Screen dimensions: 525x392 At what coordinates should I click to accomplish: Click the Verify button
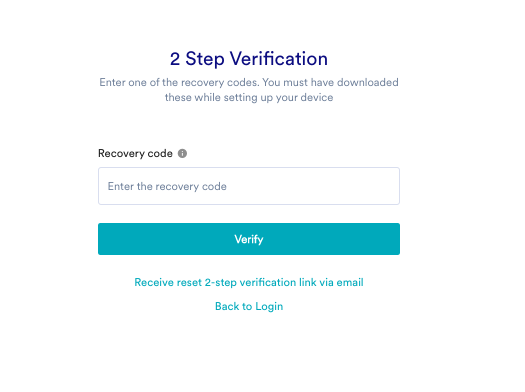click(249, 239)
